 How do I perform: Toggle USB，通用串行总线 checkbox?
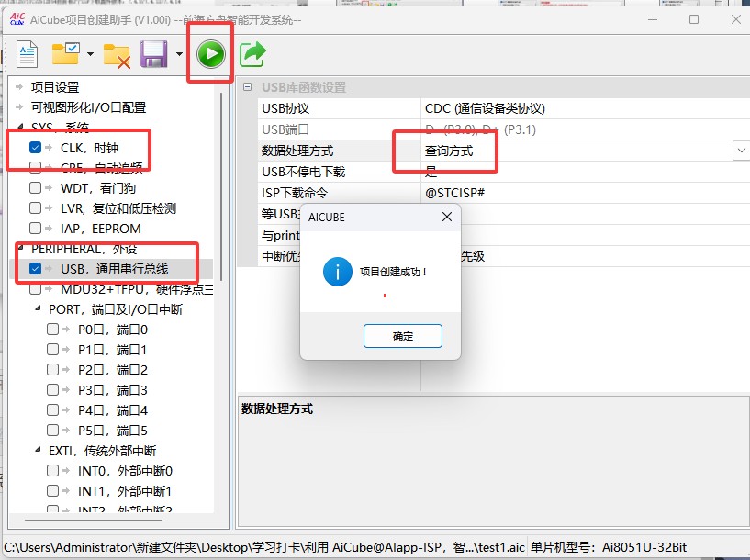(35, 269)
